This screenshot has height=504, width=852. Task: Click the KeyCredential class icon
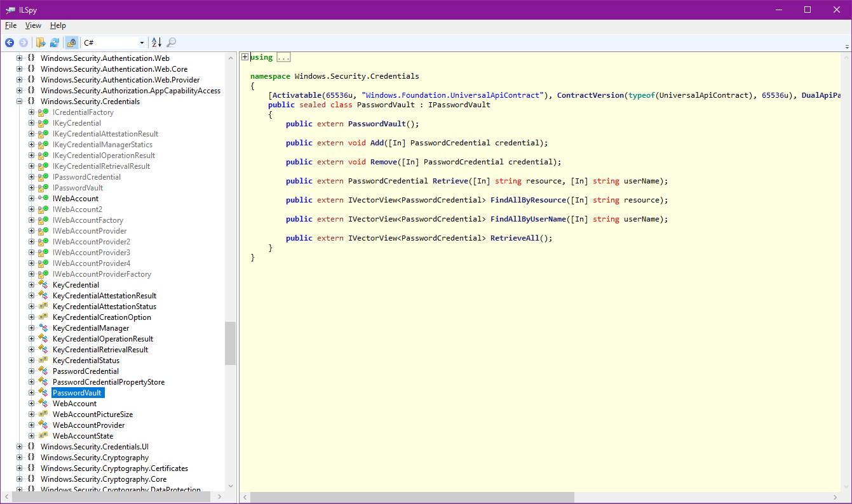coord(43,285)
